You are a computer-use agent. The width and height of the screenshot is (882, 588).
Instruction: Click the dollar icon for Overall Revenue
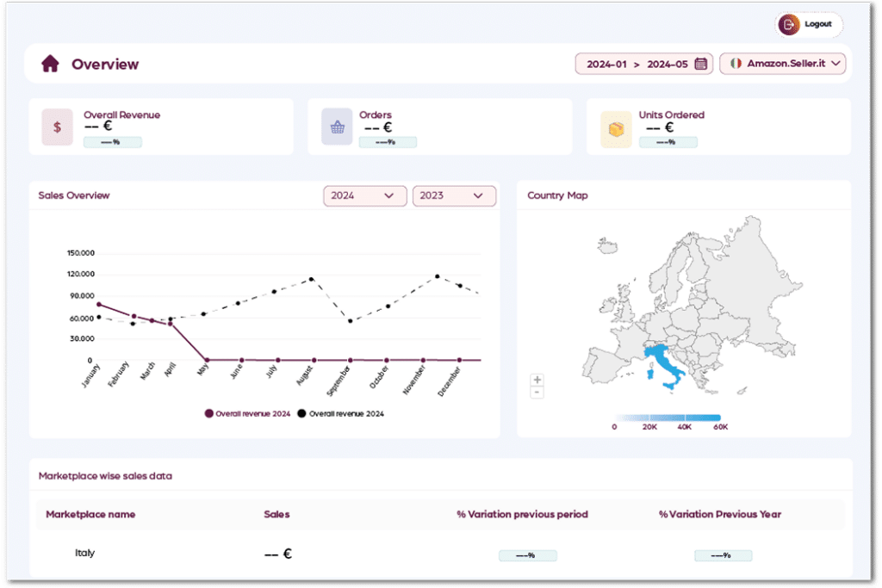(57, 127)
